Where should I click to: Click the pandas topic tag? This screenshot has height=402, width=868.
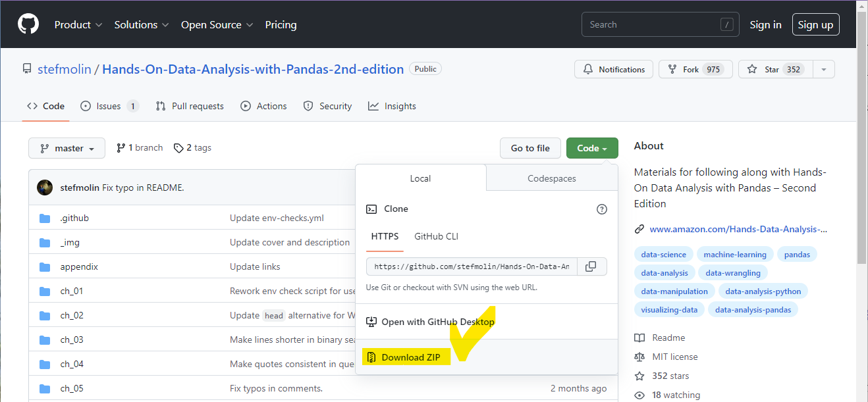pos(797,255)
